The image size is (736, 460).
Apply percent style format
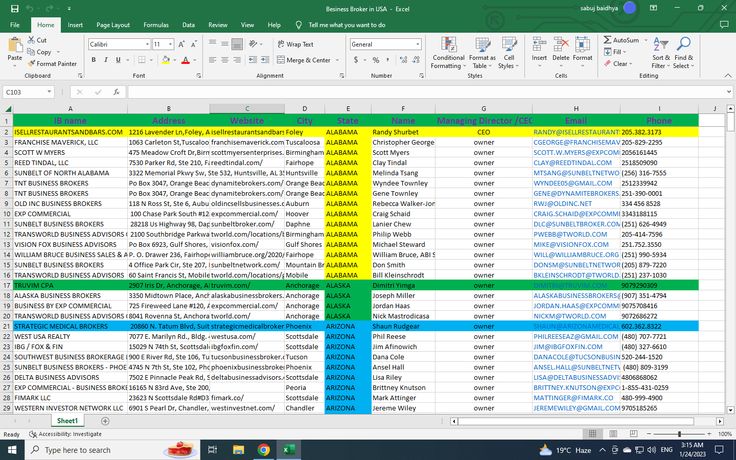coord(376,60)
